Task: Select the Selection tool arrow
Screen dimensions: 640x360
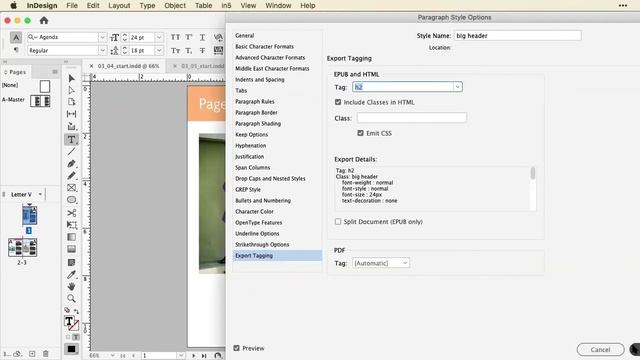Action: click(x=71, y=78)
